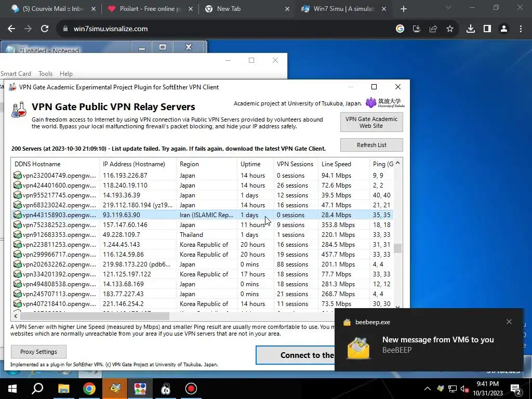Click the Refresh List button
The width and height of the screenshot is (532, 399).
click(x=371, y=145)
